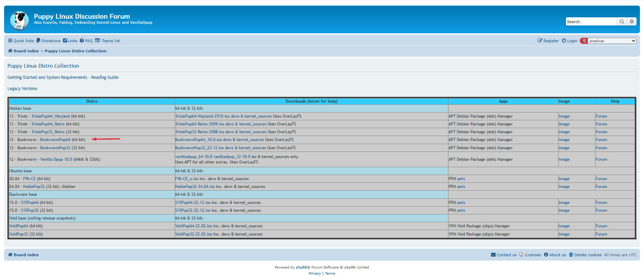The height and width of the screenshot is (280, 644).
Task: Download BookwormPup32_23.12.iso
Action: pyautogui.click(x=200, y=148)
